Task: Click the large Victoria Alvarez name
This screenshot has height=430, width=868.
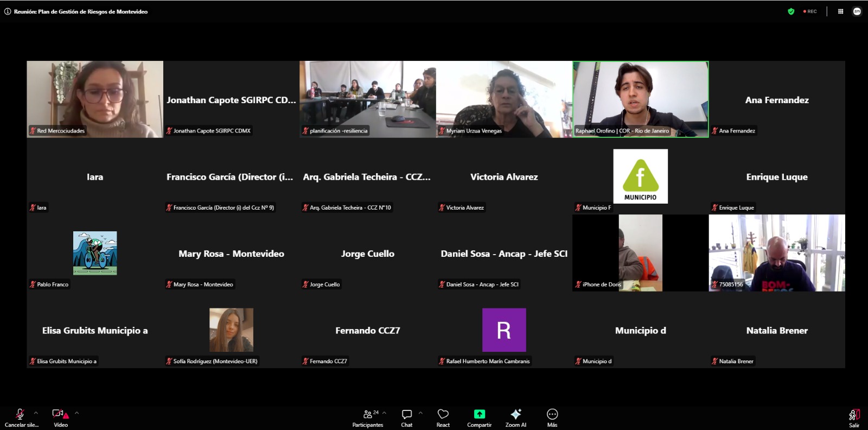Action: click(x=504, y=177)
